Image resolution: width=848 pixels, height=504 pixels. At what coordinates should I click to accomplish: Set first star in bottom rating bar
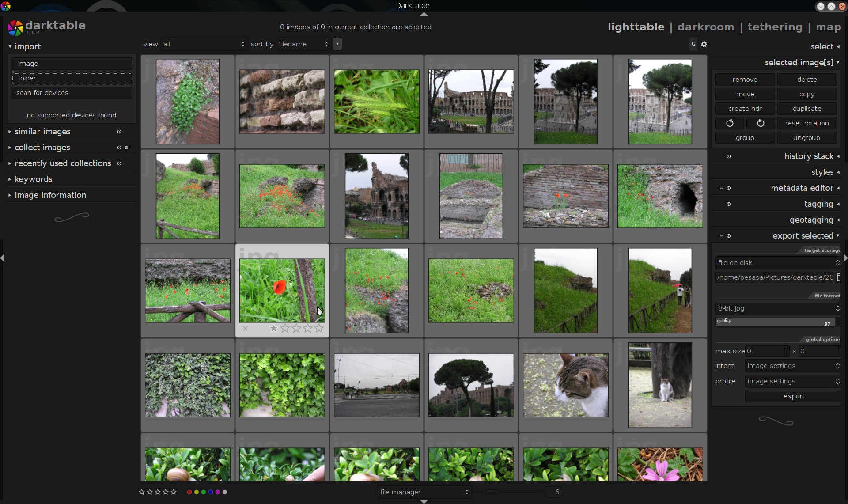pyautogui.click(x=142, y=492)
